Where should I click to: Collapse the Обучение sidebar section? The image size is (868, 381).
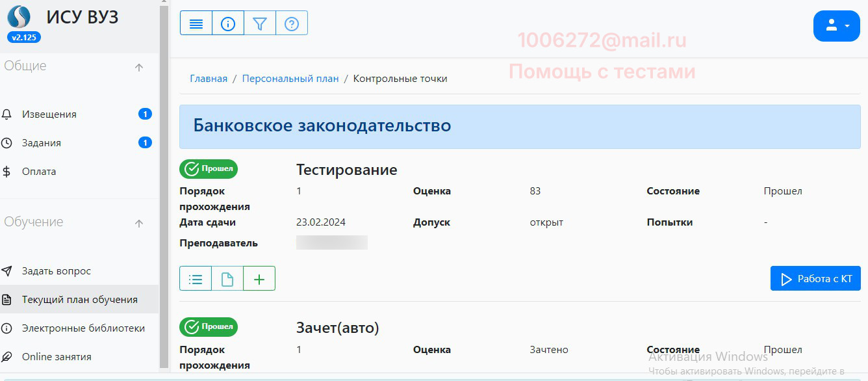139,223
